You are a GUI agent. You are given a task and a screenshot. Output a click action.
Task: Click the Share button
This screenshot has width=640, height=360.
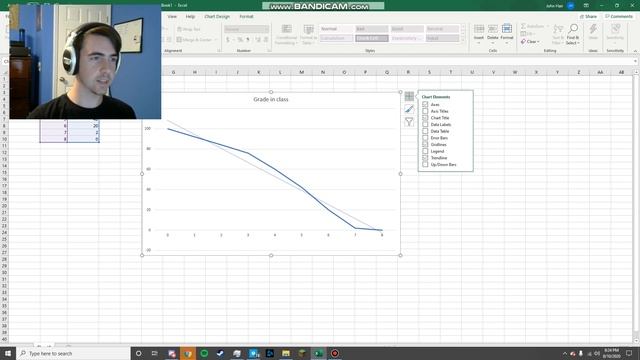click(x=589, y=16)
